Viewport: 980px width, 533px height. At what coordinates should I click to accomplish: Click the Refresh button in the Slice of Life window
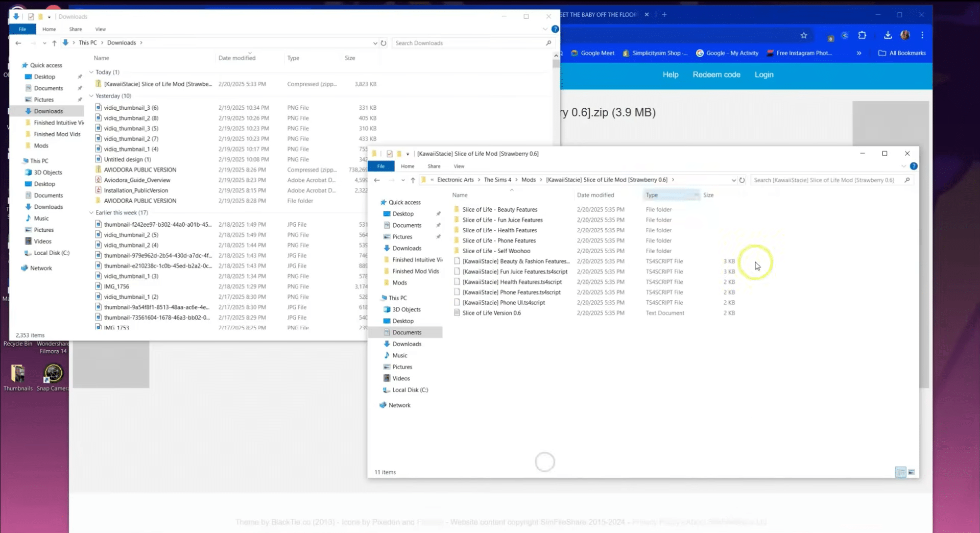742,180
